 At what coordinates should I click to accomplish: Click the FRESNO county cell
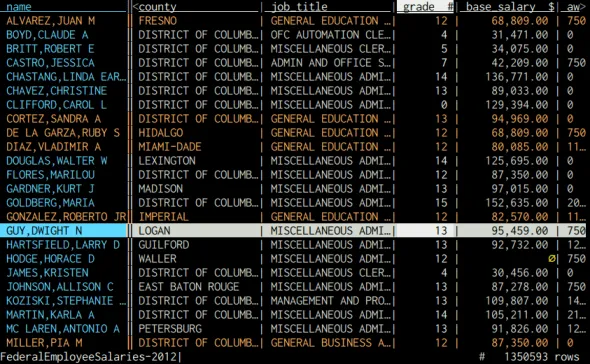(x=157, y=21)
